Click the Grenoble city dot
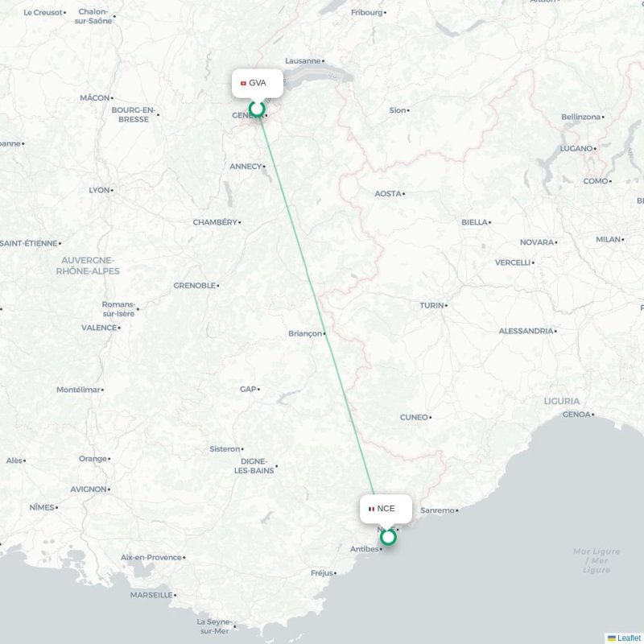644x644 pixels. pos(218,286)
